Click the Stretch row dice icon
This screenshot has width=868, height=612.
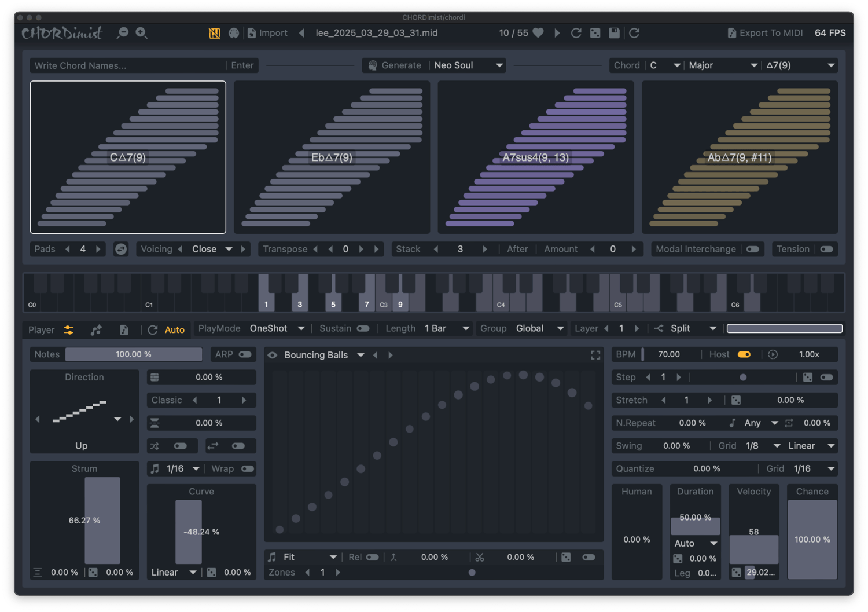pyautogui.click(x=736, y=400)
